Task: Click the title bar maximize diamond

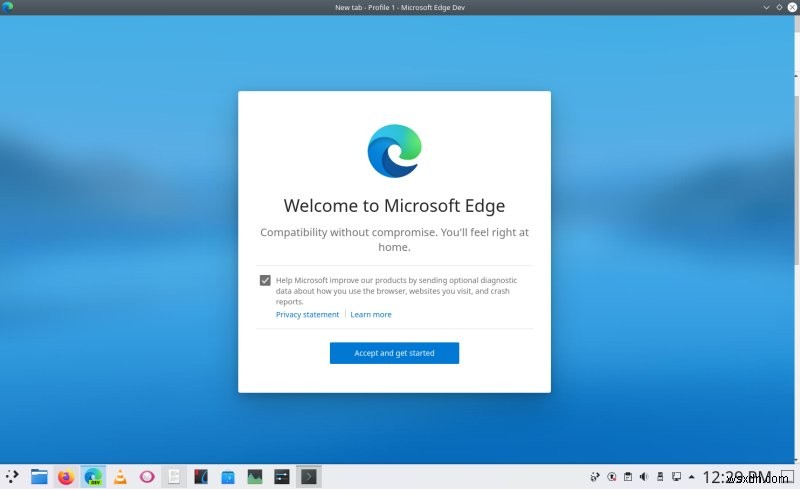Action: (x=779, y=7)
